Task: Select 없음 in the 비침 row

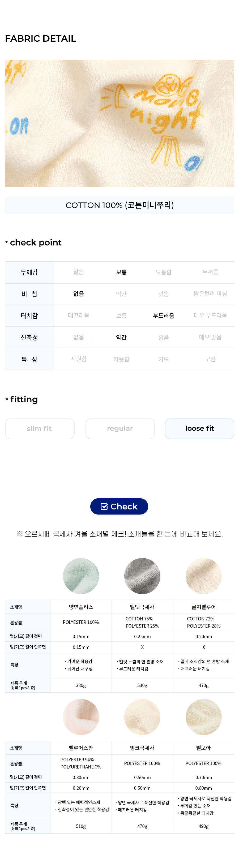Action: pyautogui.click(x=79, y=293)
